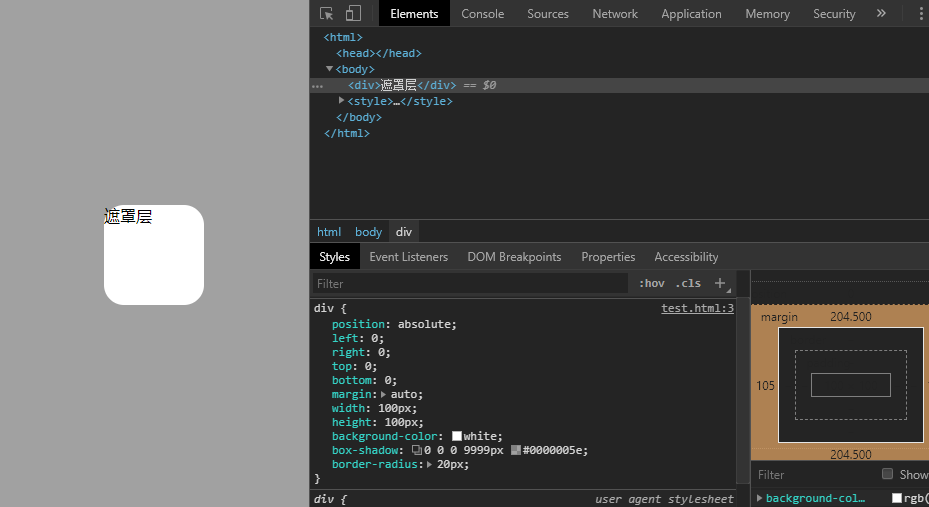Screen dimensions: 929x507
Task: Open the #0000005e shadow color swatch
Action: pos(516,450)
